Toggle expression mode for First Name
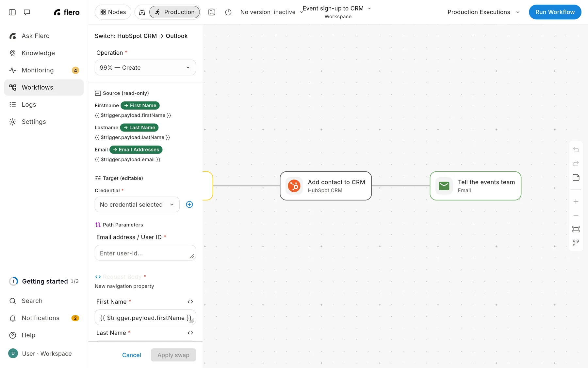Image resolution: width=588 pixels, height=368 pixels. (190, 302)
